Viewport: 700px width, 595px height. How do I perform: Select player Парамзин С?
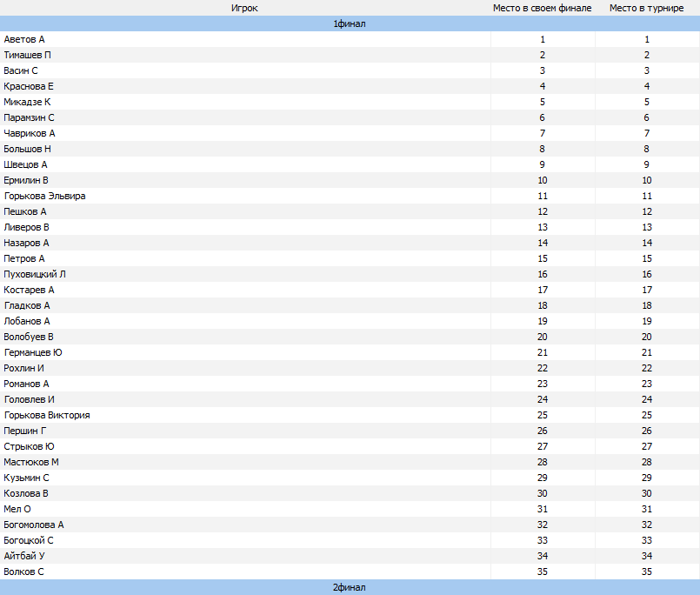point(29,117)
